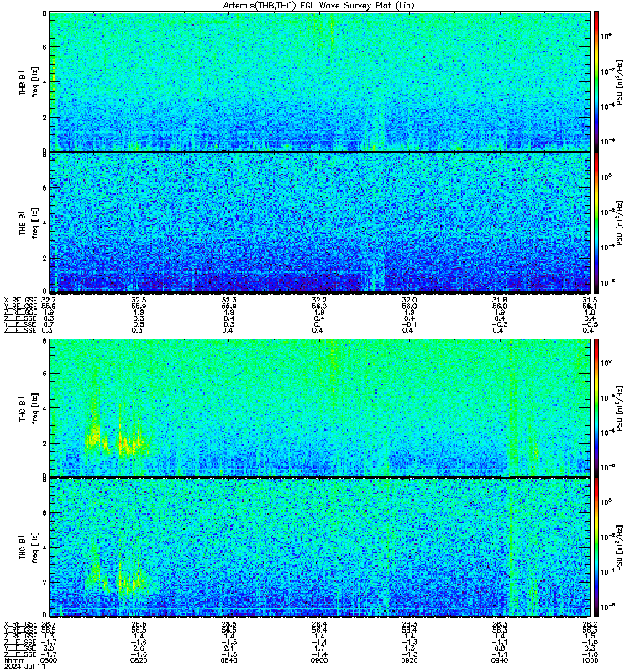Click the plot title 'Artemis(THB,THC) FGL Wave Survey Plot (Lin)'
This screenshot has height=672, width=630.
coord(319,6)
